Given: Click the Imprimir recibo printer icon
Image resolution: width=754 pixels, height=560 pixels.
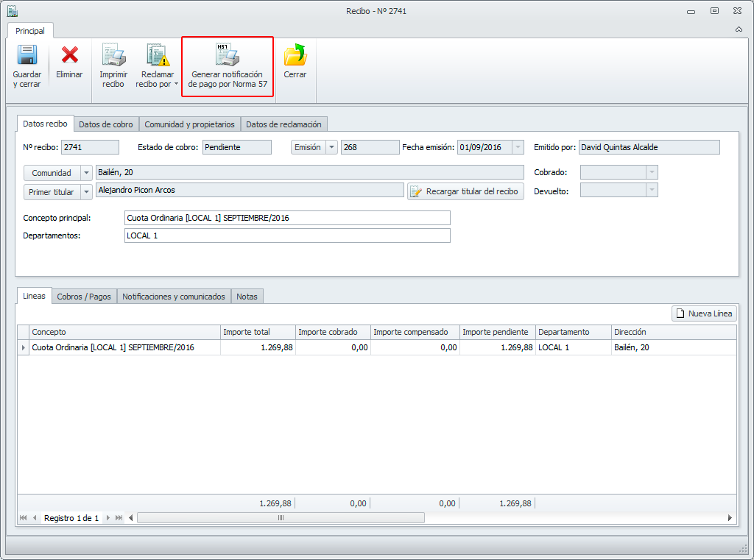Looking at the screenshot, I should pyautogui.click(x=113, y=54).
